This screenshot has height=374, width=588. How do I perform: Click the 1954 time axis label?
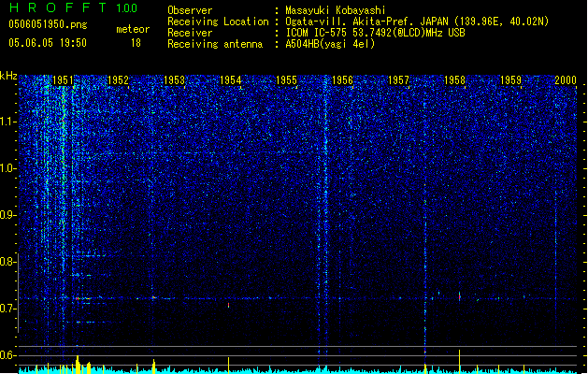pos(230,79)
